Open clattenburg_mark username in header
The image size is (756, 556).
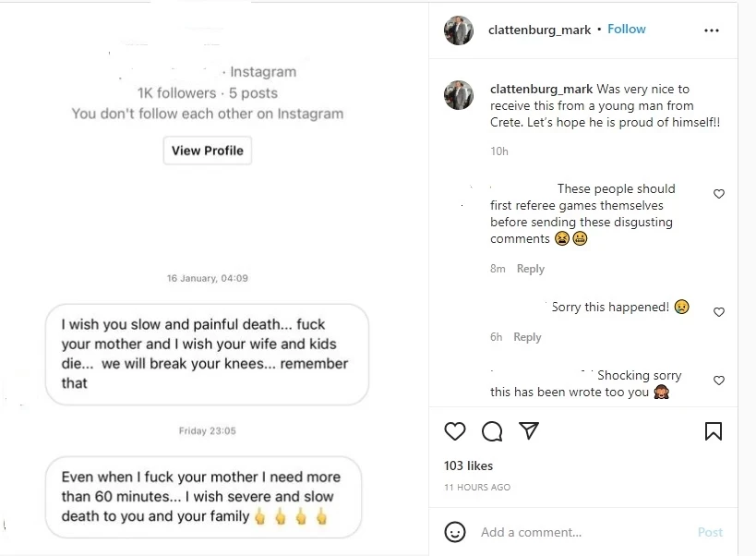tap(539, 30)
